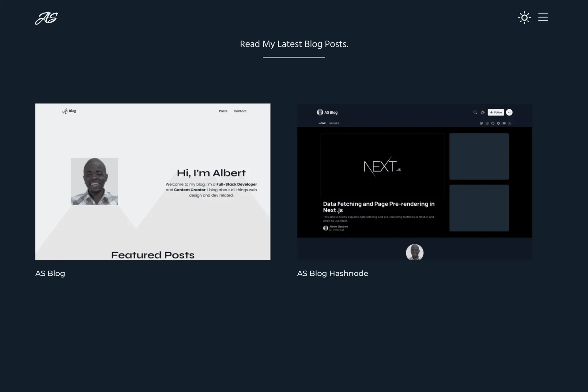
Task: Click the Contact link in the AS Blog preview
Action: point(240,111)
